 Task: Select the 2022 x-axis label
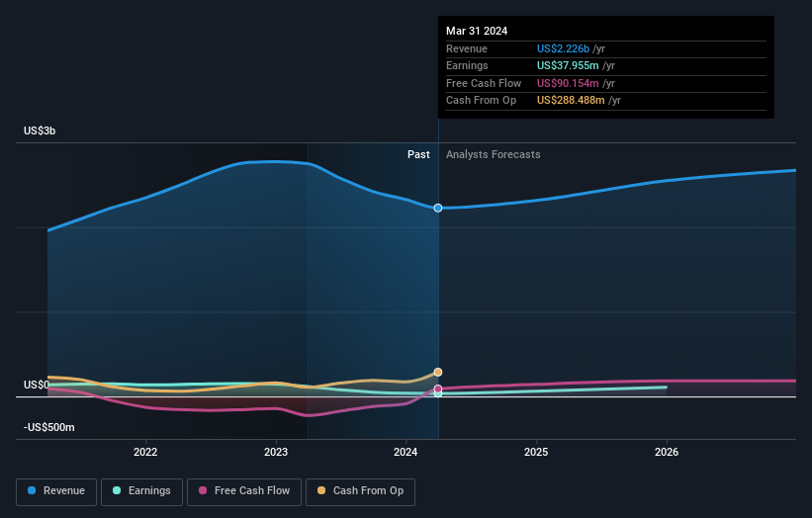pyautogui.click(x=145, y=452)
